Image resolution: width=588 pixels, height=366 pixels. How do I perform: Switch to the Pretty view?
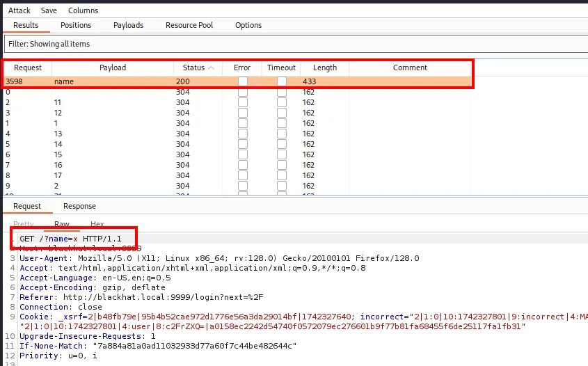click(x=23, y=224)
